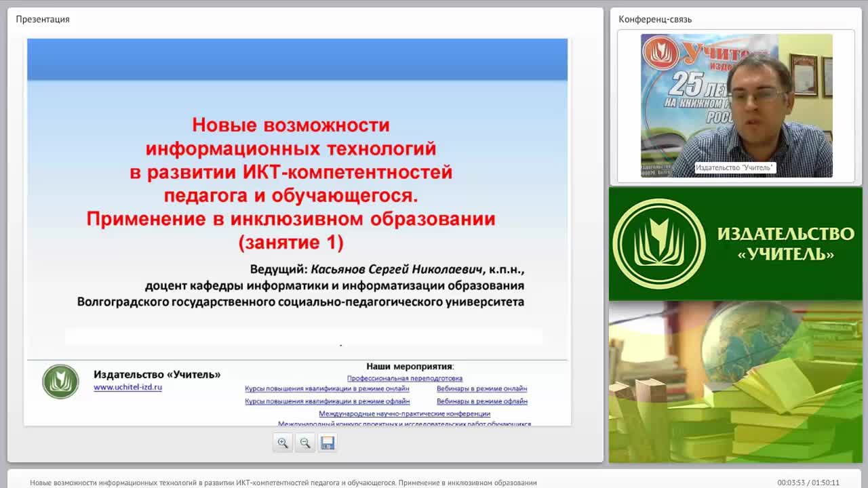Open the www.uchitel-izd.ru link
The image size is (868, 488).
tap(127, 387)
